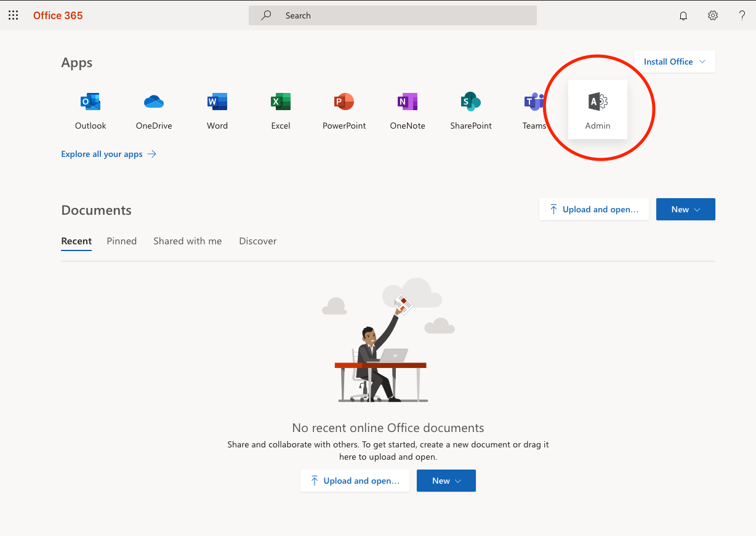The height and width of the screenshot is (536, 756).
Task: Launch OneNote
Action: 407,111
